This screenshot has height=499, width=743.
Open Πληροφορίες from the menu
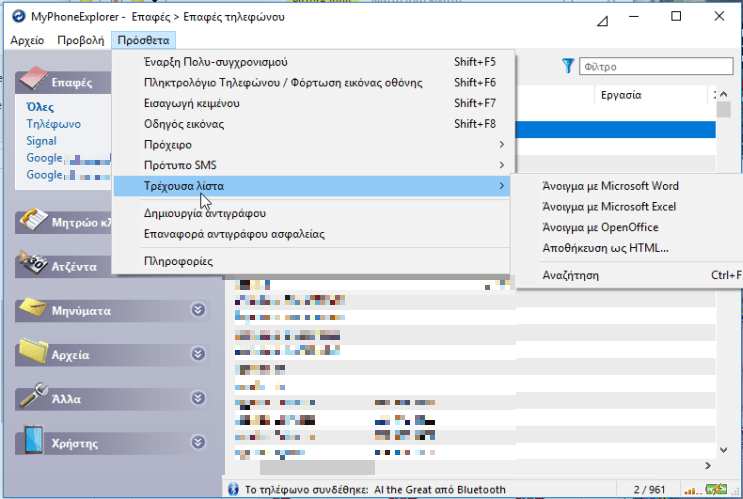click(x=312, y=261)
